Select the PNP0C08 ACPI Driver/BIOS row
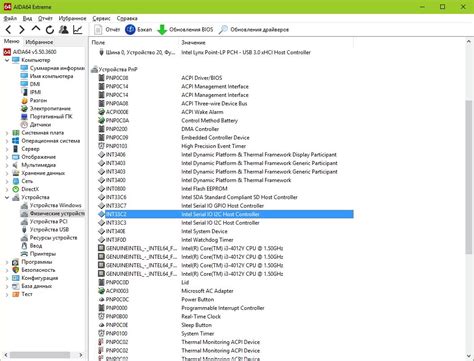 coord(222,78)
